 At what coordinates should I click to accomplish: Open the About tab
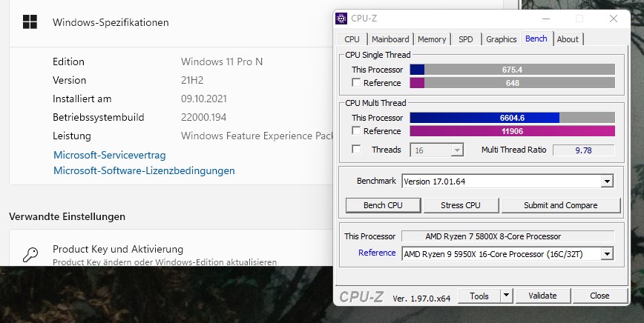568,39
